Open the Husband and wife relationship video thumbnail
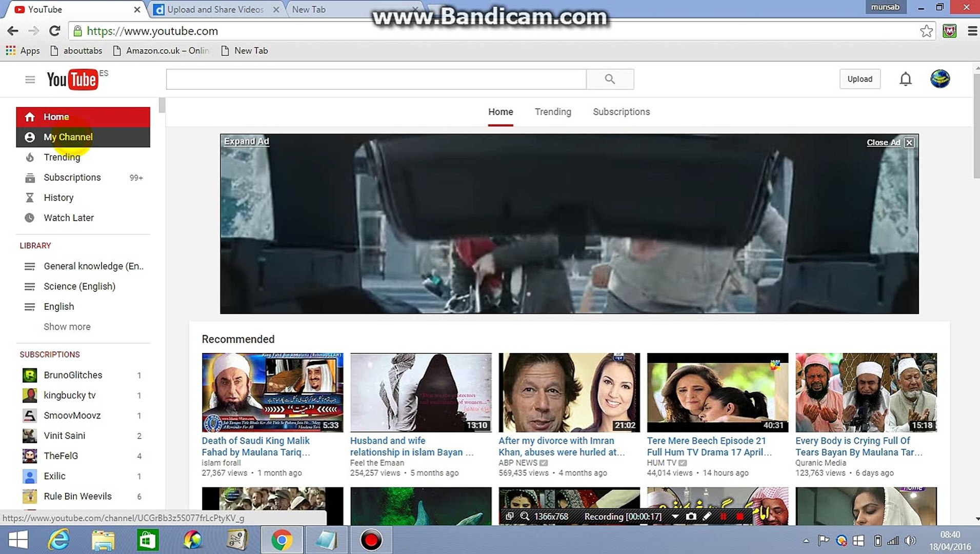The width and height of the screenshot is (980, 554). (x=421, y=392)
